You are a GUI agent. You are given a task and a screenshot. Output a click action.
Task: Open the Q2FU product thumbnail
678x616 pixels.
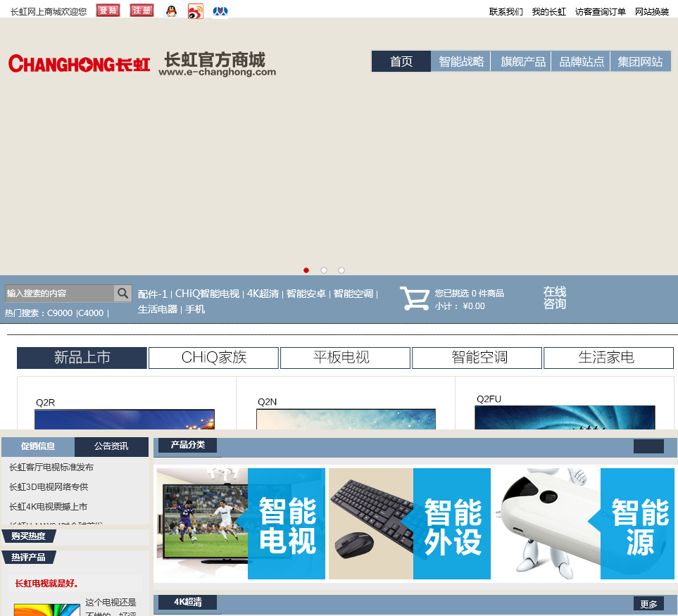click(x=565, y=417)
